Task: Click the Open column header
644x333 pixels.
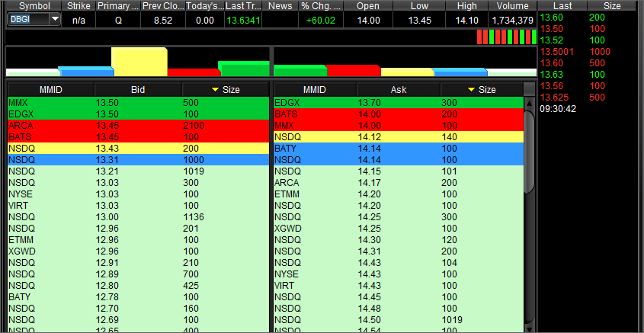Action: 368,6
